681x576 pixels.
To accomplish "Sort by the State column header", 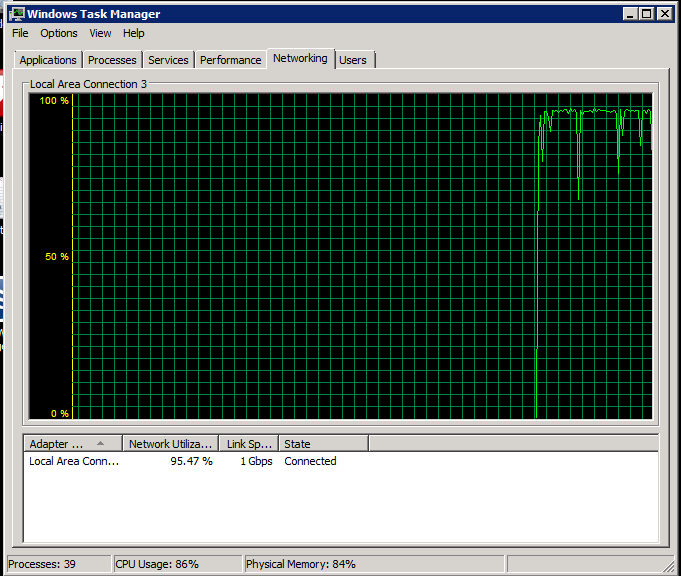I will (324, 444).
